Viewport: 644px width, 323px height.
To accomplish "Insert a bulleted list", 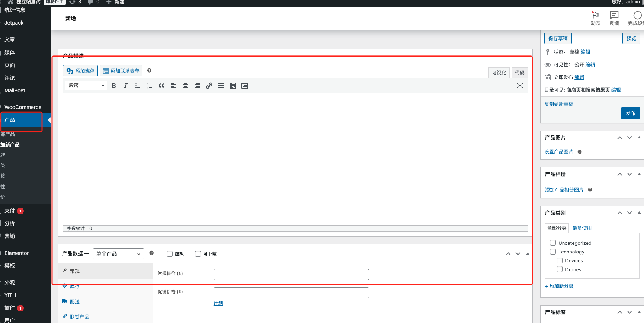I will 138,86.
